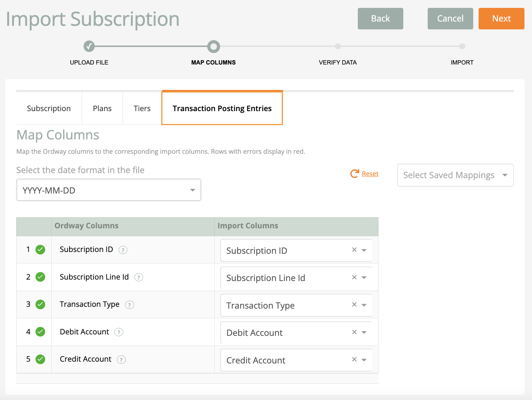This screenshot has width=532, height=400.
Task: Click the help icon next to Subscription ID
Action: coord(123,250)
